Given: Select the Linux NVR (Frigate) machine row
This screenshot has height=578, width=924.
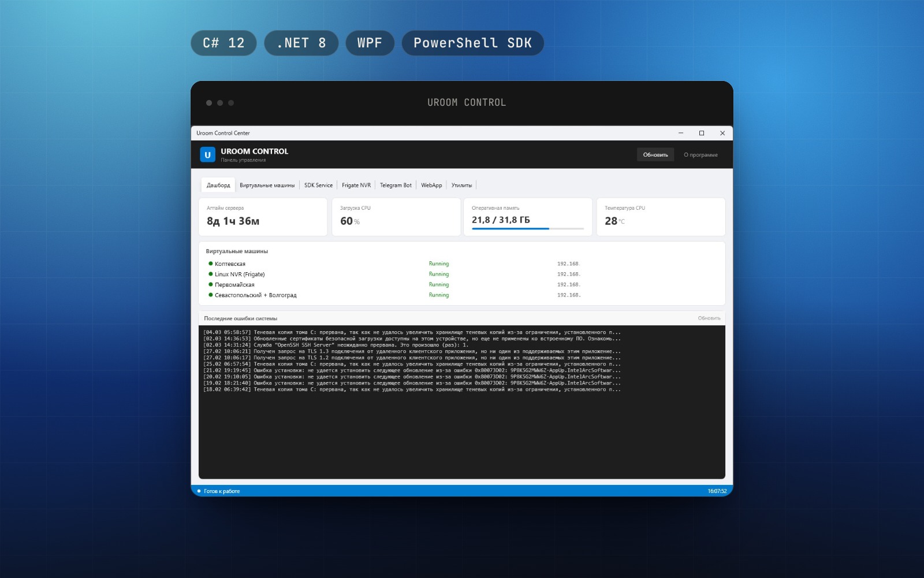Looking at the screenshot, I should [x=462, y=274].
